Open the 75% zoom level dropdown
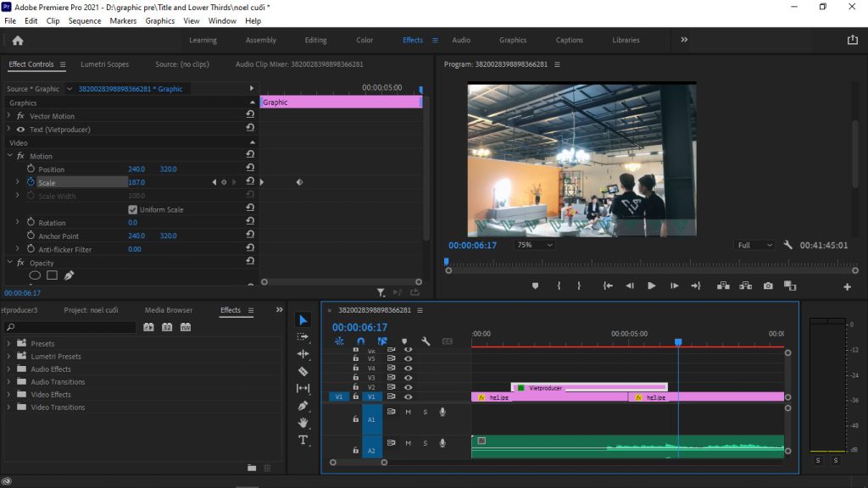The image size is (868, 488). tap(534, 245)
